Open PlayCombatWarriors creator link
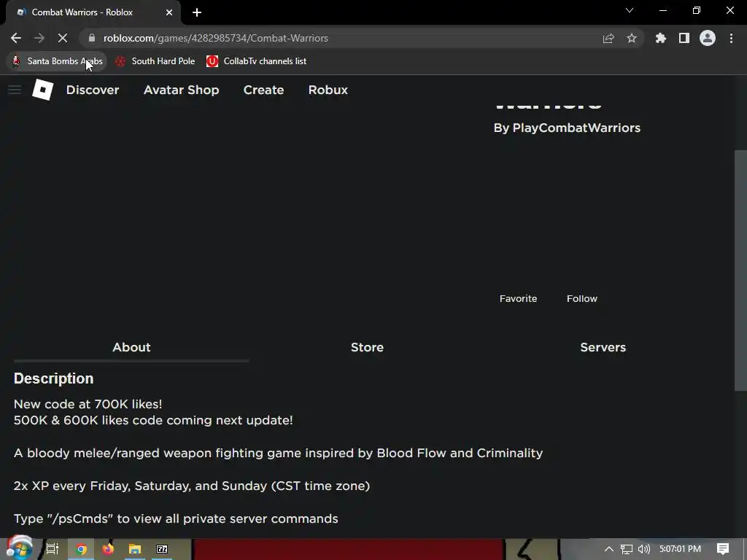This screenshot has height=560, width=747. point(576,128)
